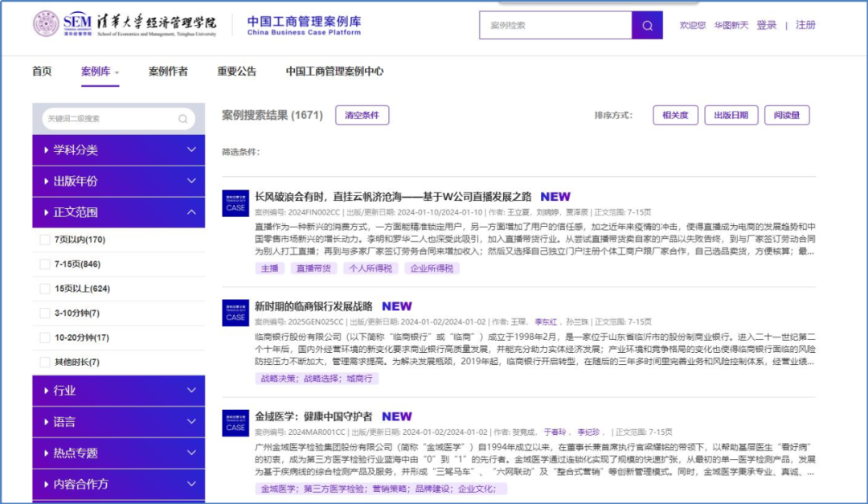This screenshot has height=504, width=868.
Task: Toggle the 7-15页(846) checkbox
Action: coord(45,264)
